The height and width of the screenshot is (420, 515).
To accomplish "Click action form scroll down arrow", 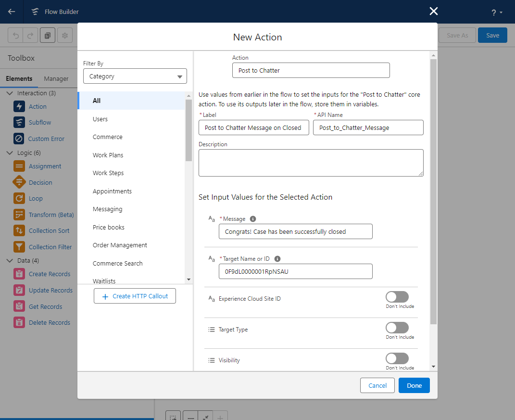I will (x=434, y=367).
